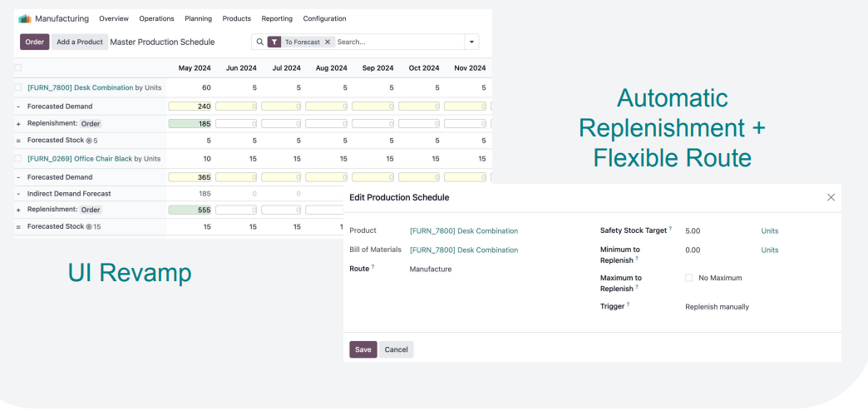The image size is (868, 411).
Task: Open the Product field showing Desk Combination
Action: (464, 231)
